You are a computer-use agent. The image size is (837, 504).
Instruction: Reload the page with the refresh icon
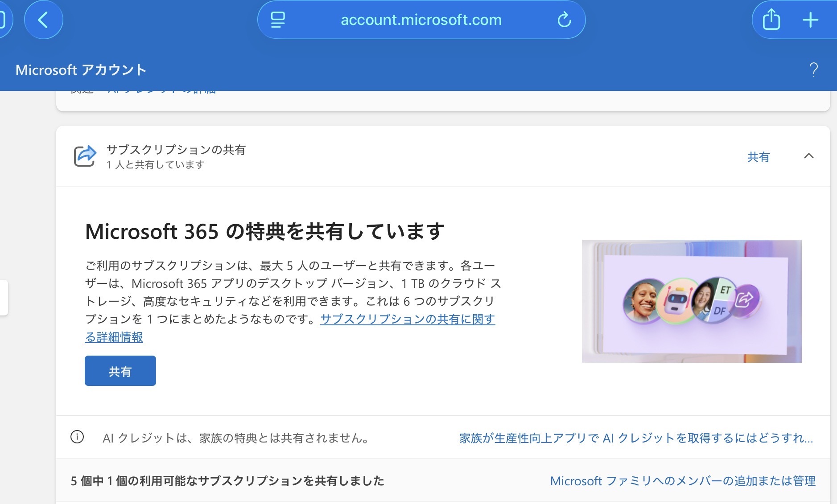point(564,20)
